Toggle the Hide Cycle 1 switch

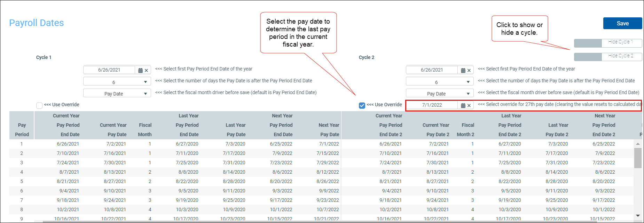[x=607, y=43]
